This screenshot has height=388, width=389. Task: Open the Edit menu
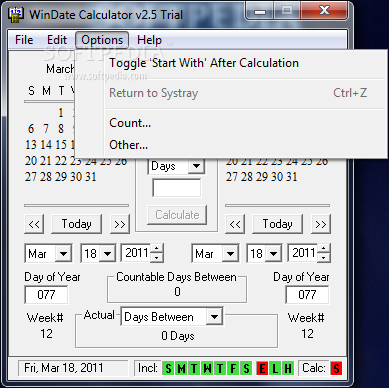click(x=57, y=40)
